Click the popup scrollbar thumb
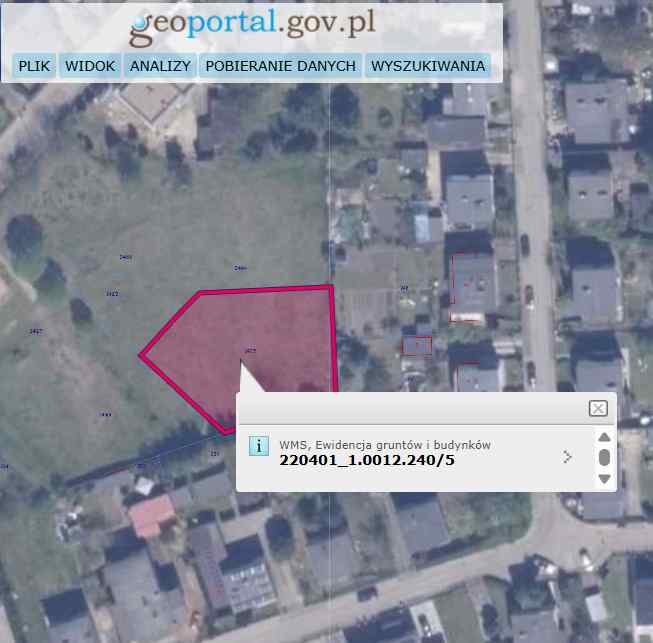Screen dimensions: 653x643 (604, 457)
